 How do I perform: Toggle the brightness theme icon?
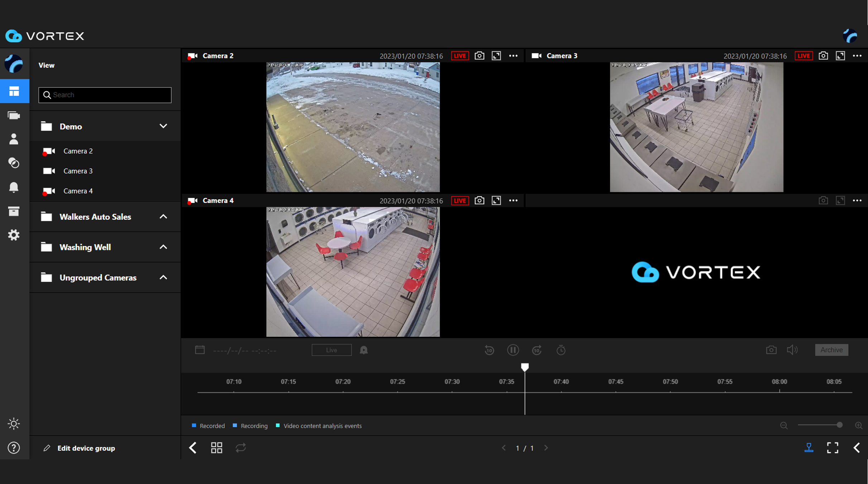[14, 424]
